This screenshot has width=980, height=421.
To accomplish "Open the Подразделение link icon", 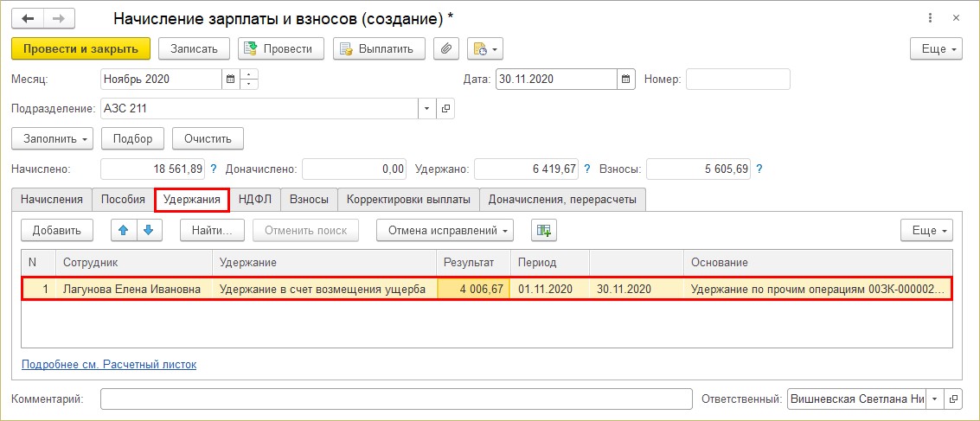I will click(x=446, y=109).
